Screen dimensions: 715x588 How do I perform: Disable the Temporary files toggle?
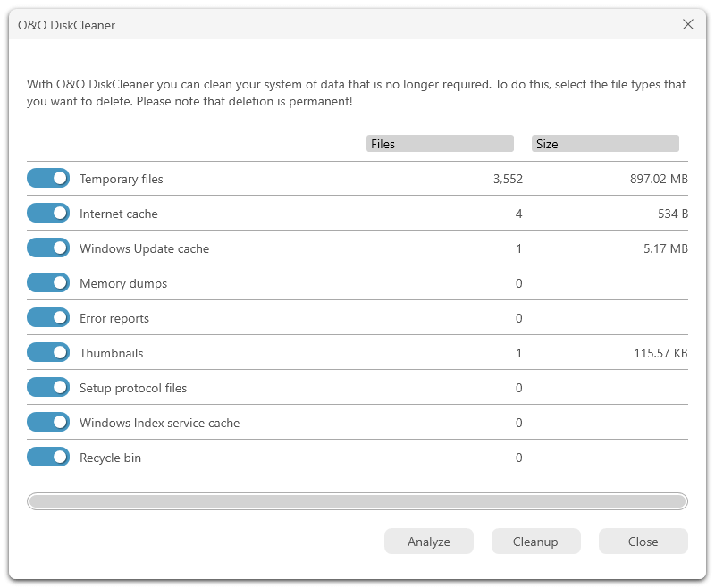coord(48,178)
